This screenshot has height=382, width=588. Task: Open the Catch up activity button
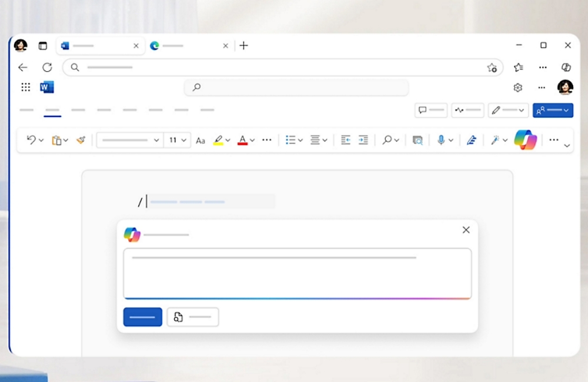pyautogui.click(x=467, y=110)
